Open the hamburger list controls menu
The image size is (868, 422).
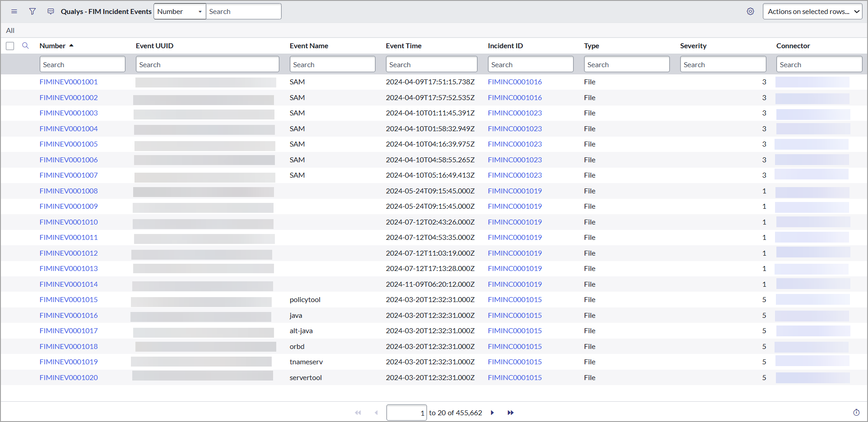14,12
